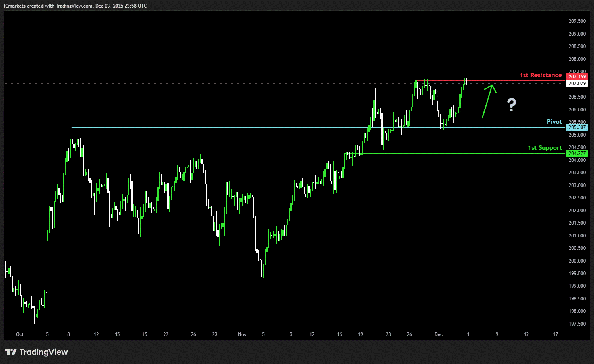The image size is (594, 364).
Task: Click the latest candlestick at resistance
Action: 466,80
